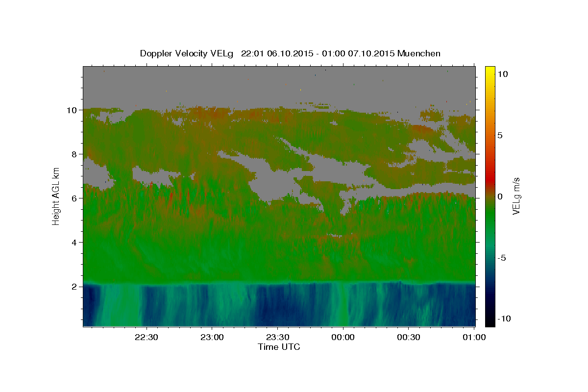Click the colorbar's top label 10
Viewport: 588px width, 392px height.
(503, 74)
